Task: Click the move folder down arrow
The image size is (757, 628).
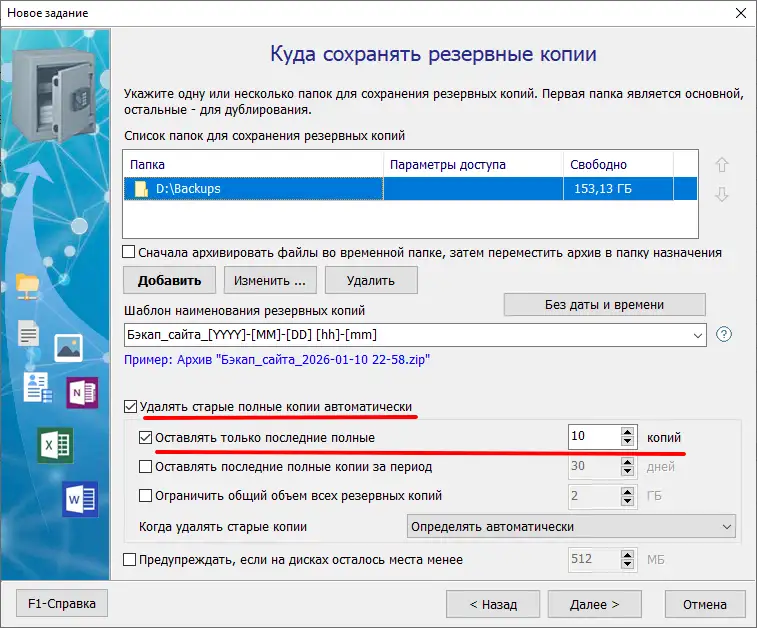Action: (722, 195)
